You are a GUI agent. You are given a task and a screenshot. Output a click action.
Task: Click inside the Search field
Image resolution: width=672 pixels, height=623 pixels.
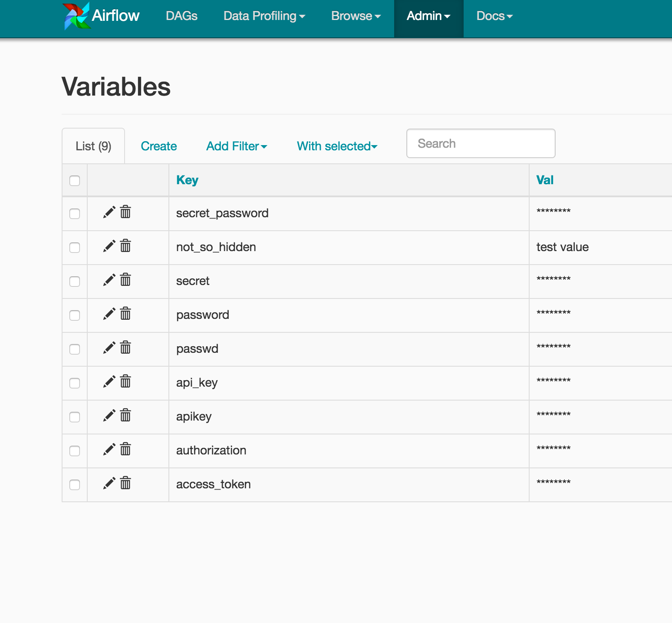pos(480,143)
